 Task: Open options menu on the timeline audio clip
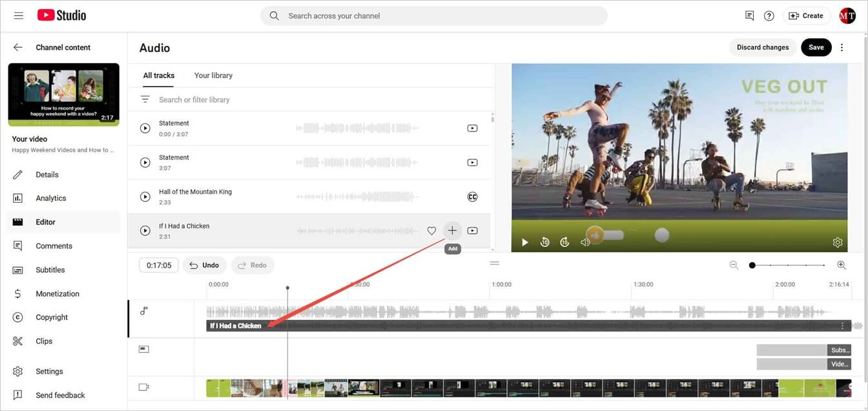coord(842,325)
